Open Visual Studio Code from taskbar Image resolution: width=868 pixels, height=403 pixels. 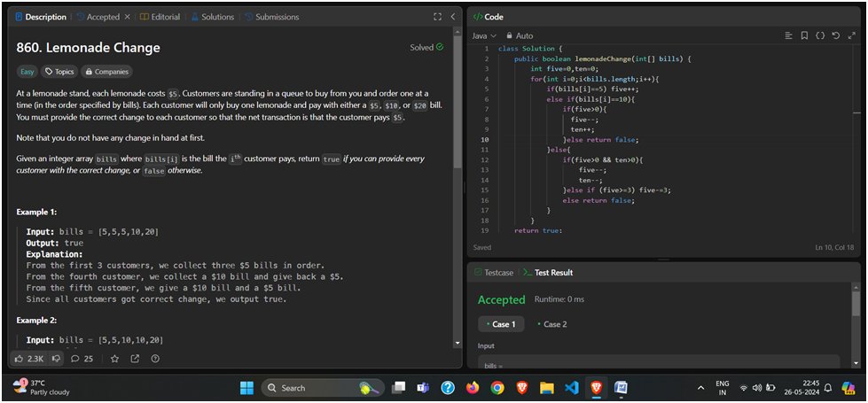point(571,388)
